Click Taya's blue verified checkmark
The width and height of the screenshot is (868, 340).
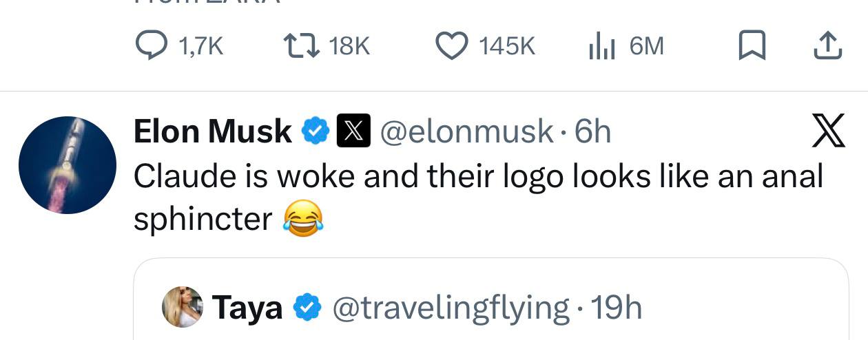[307, 308]
